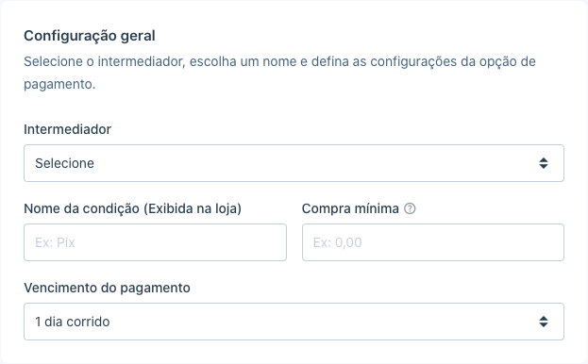Viewport: 588px width, 364px height.
Task: Click the word "geral" in the section title
Action: click(x=138, y=36)
